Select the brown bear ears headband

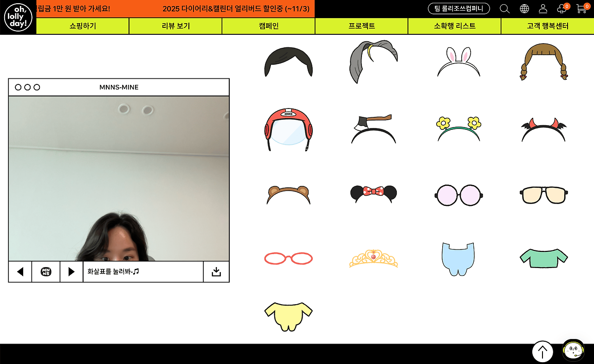[288, 195]
